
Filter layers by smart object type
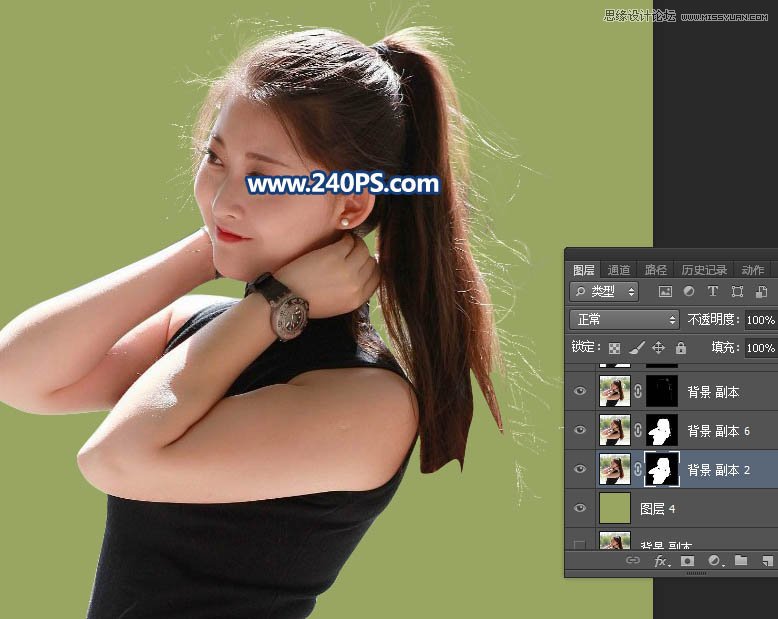pyautogui.click(x=761, y=291)
